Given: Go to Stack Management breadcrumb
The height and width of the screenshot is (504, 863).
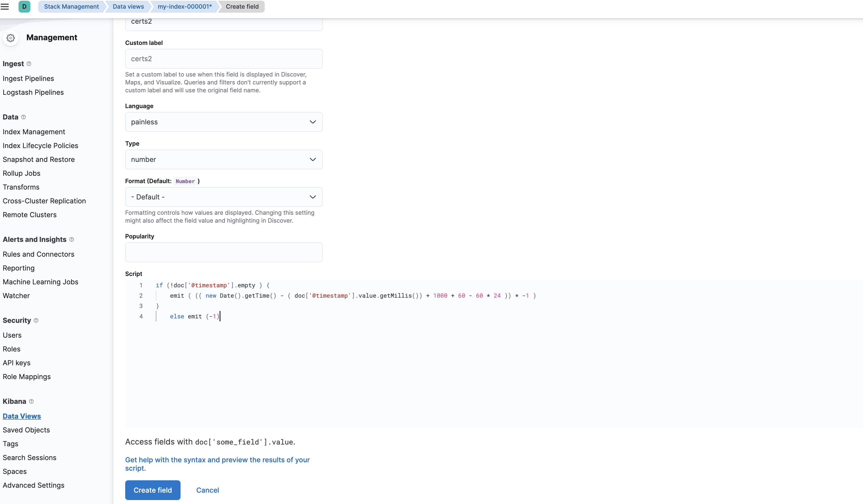Looking at the screenshot, I should click(71, 6).
